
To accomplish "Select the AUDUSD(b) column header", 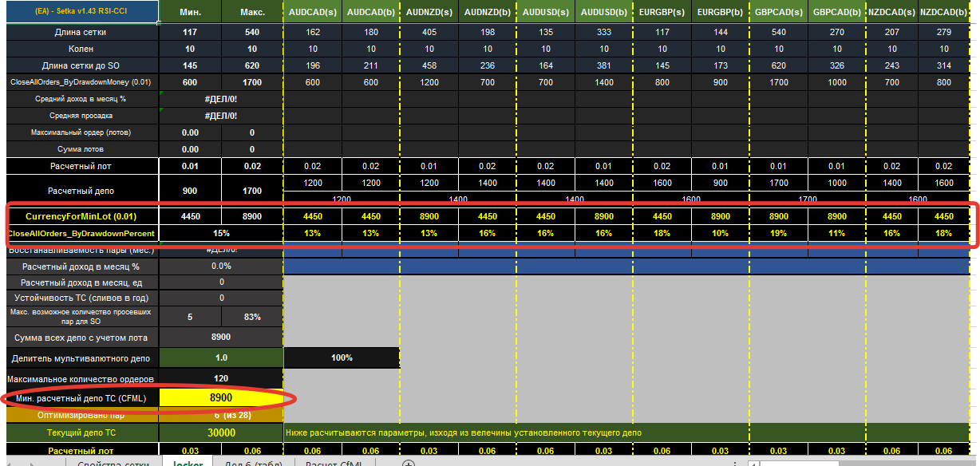I will [603, 14].
